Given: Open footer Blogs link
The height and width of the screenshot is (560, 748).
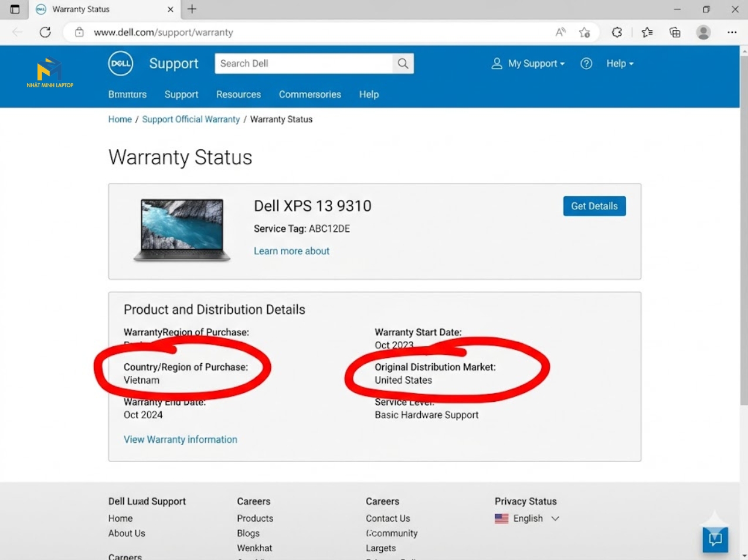Looking at the screenshot, I should 248,533.
